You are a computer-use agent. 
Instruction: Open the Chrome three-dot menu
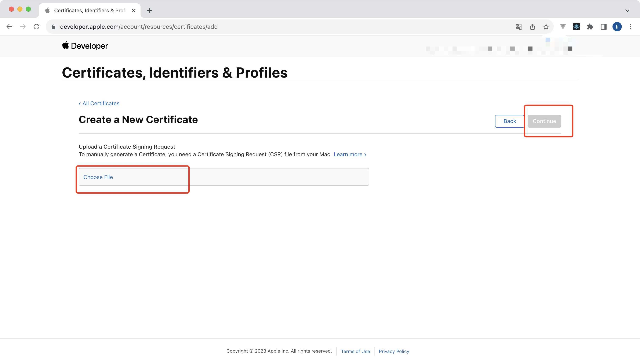point(630,26)
